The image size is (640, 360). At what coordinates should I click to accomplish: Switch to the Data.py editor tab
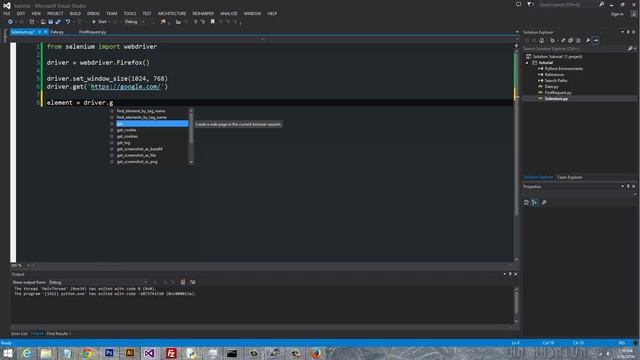point(57,32)
